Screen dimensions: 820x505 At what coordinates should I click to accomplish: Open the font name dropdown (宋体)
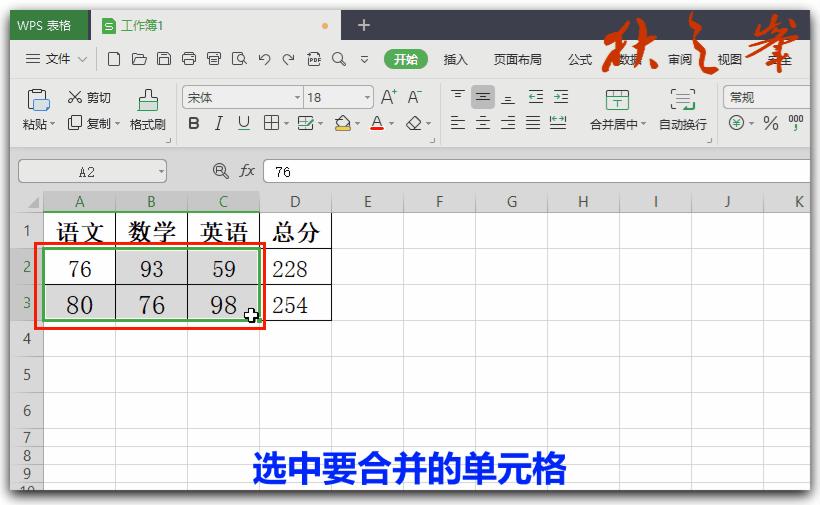pos(297,97)
